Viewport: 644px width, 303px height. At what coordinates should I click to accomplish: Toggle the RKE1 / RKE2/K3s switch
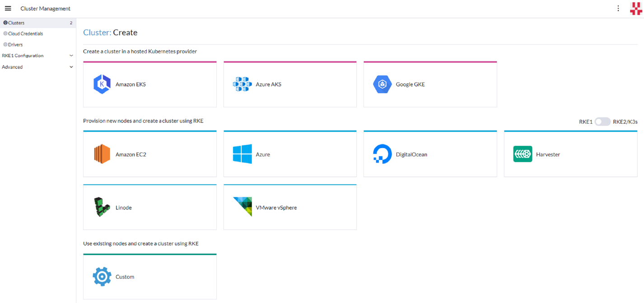602,121
